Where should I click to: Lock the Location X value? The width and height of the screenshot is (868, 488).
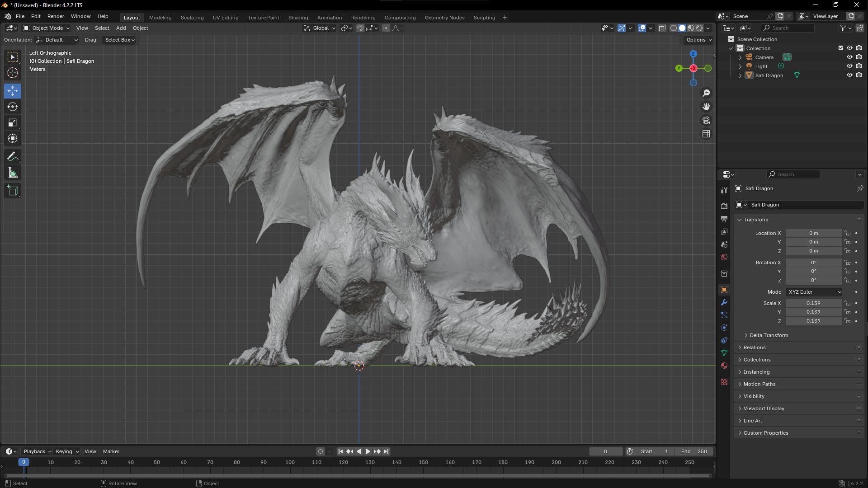(848, 233)
